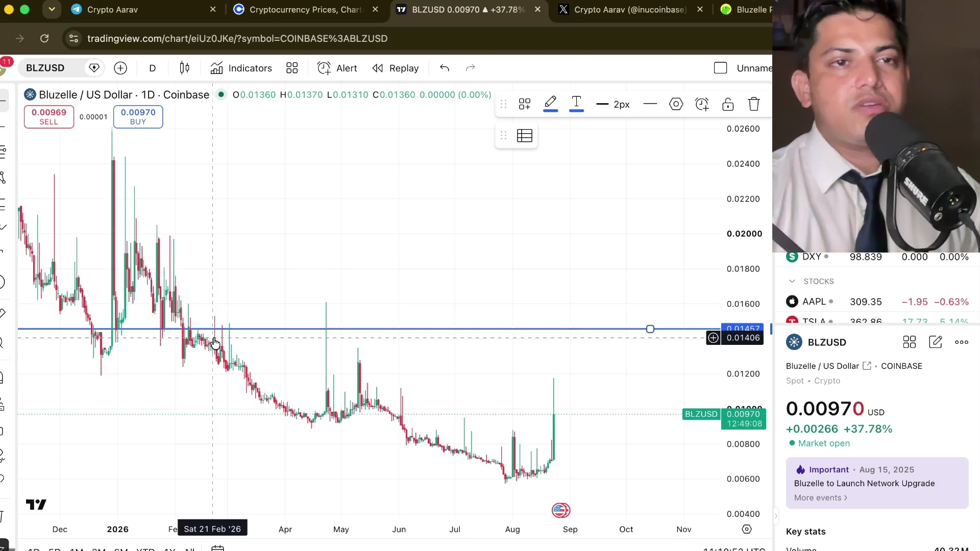
Task: Redo the last chart action
Action: point(471,68)
